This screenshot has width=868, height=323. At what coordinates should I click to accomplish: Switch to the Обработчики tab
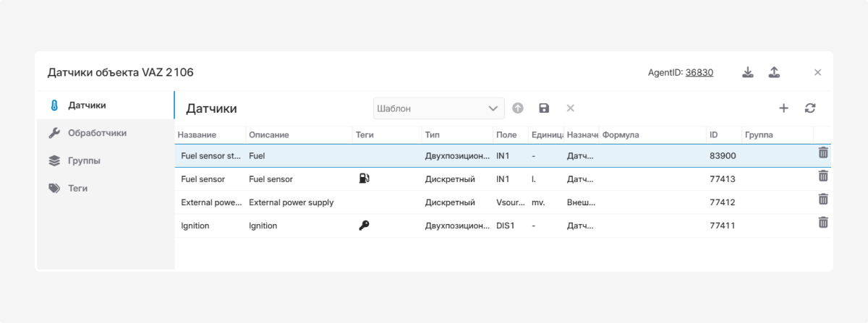[x=97, y=133]
